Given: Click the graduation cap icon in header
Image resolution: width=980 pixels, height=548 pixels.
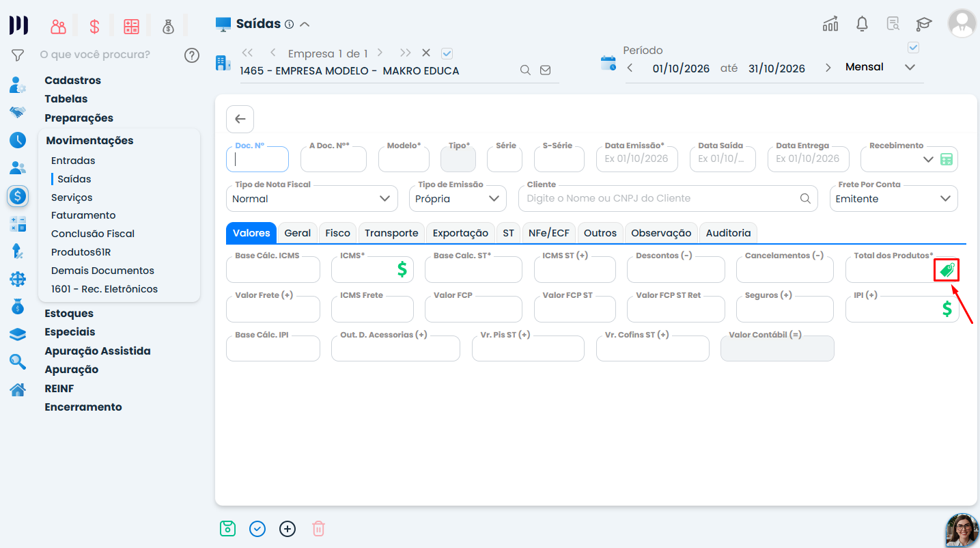Looking at the screenshot, I should 923,24.
